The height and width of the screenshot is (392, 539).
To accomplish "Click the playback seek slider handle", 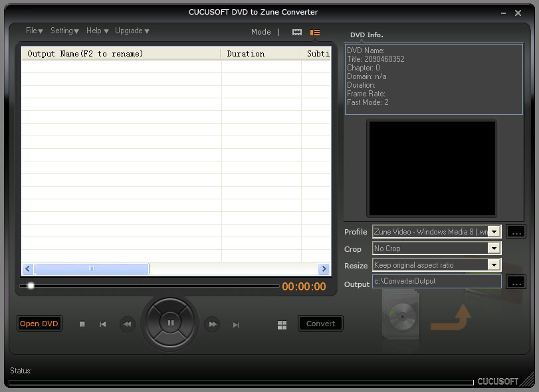I will (31, 286).
